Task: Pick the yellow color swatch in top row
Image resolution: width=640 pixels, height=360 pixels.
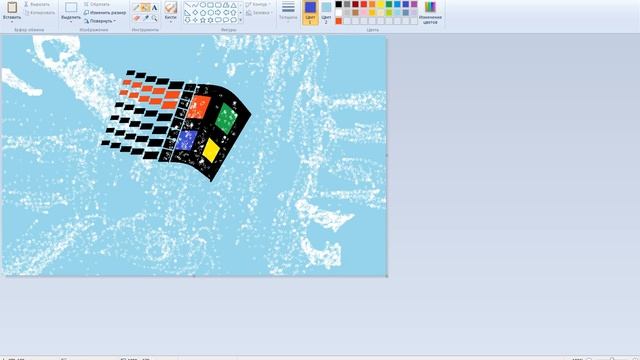Action: (380, 4)
